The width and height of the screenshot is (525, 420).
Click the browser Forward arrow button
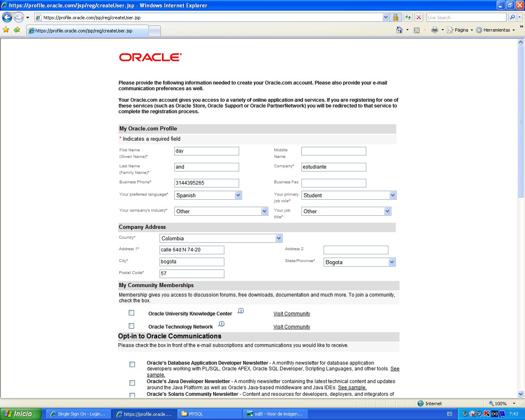coord(19,17)
